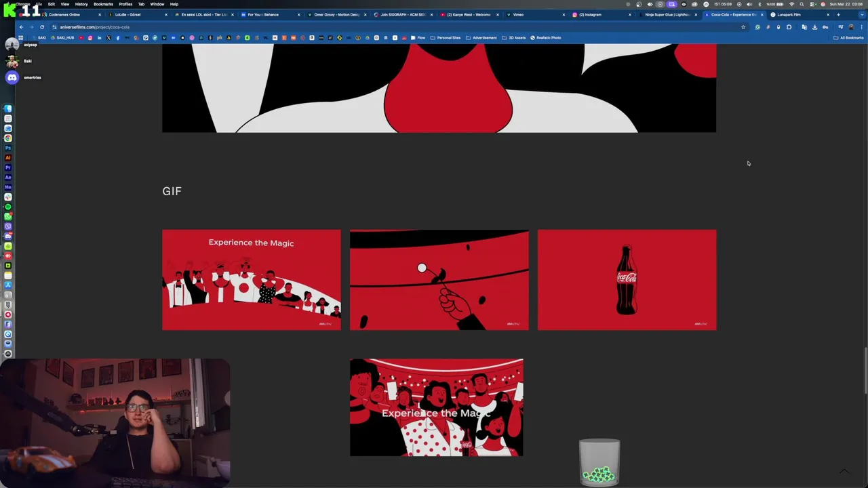Open Photoshop from the dock
The image size is (868, 488).
[x=8, y=148]
